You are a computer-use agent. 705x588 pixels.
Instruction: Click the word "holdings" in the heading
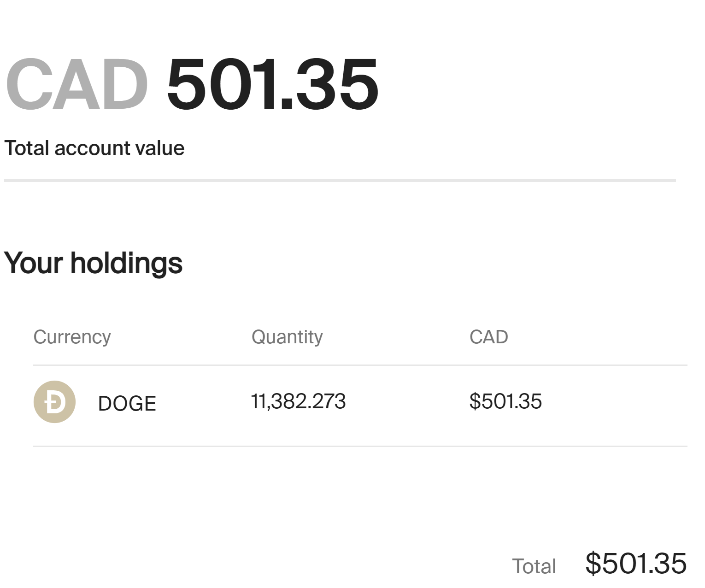(x=126, y=264)
